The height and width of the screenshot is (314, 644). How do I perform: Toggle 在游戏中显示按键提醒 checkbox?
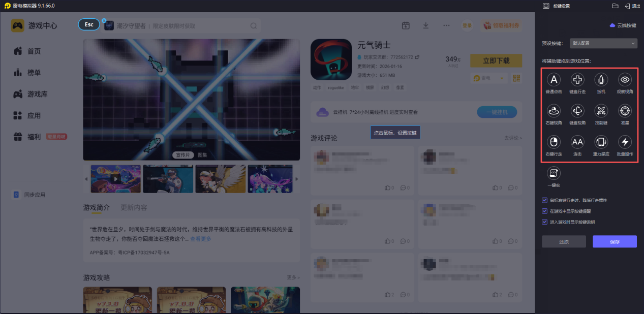pyautogui.click(x=545, y=211)
